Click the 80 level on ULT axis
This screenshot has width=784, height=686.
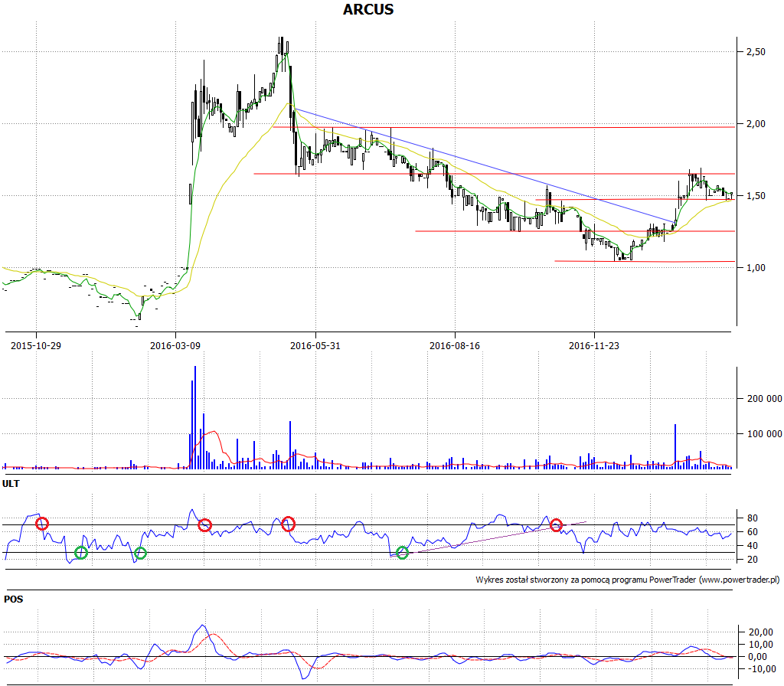(x=753, y=518)
